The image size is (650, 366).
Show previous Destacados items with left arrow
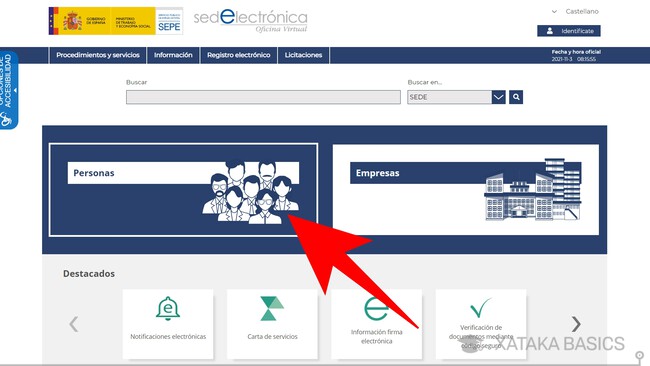[x=74, y=324]
